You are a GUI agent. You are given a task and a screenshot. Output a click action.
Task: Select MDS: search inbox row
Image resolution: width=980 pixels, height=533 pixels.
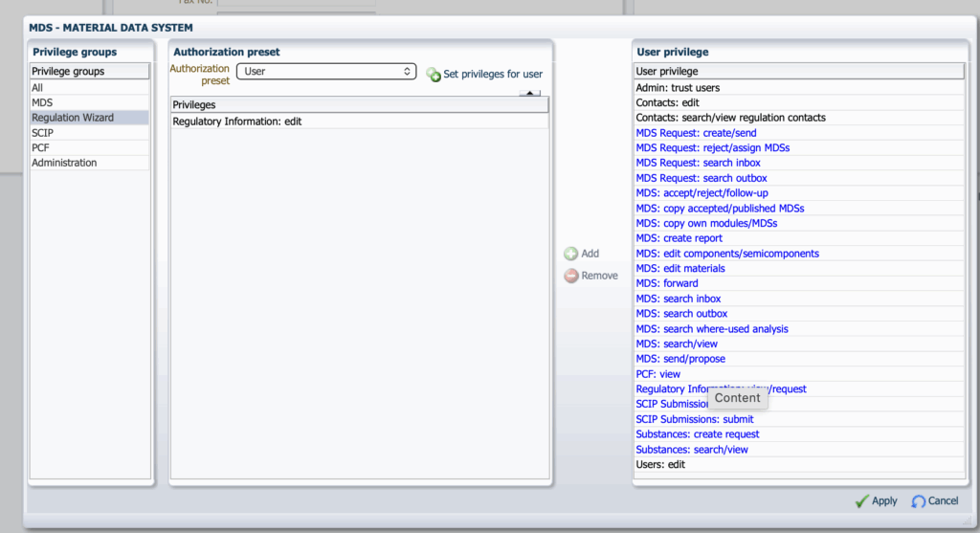799,299
